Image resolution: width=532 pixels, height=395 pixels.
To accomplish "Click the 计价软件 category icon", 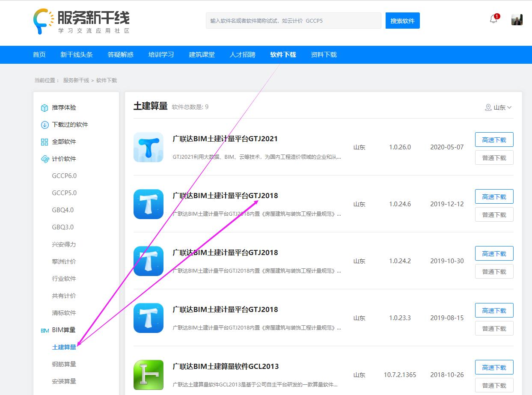I will 45,159.
